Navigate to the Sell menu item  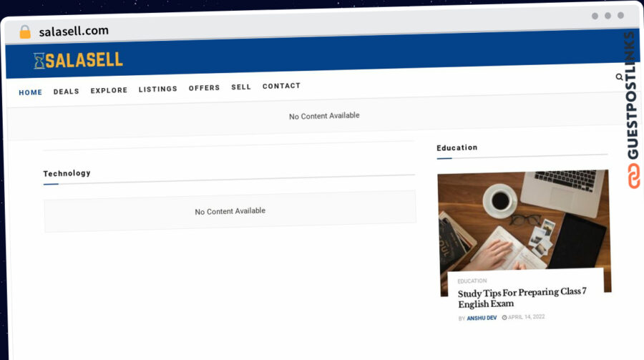click(241, 87)
